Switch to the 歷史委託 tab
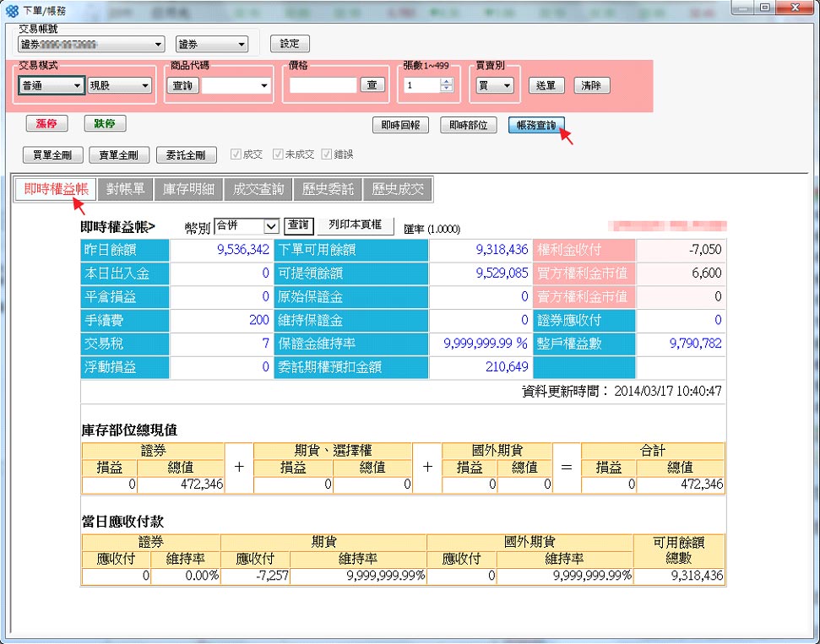 pos(329,189)
